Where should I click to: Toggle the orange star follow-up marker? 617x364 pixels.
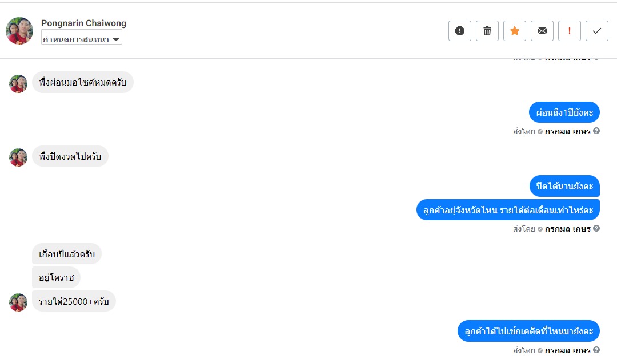coord(515,31)
